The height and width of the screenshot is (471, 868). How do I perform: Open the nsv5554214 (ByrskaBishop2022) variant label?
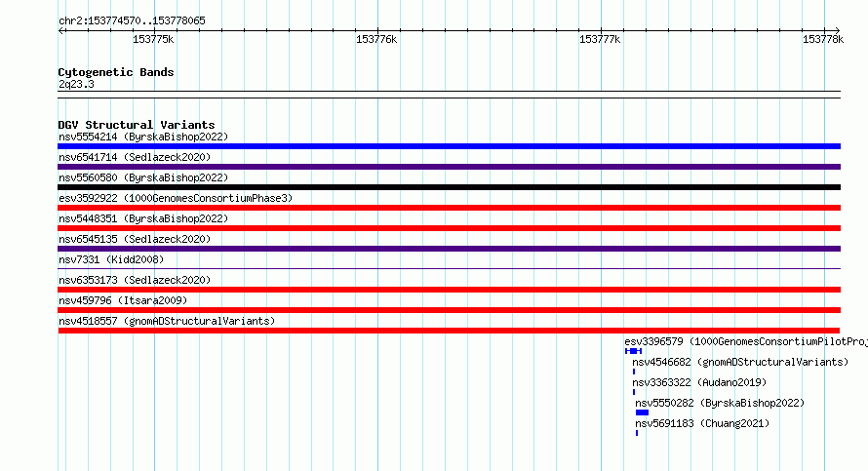143,137
